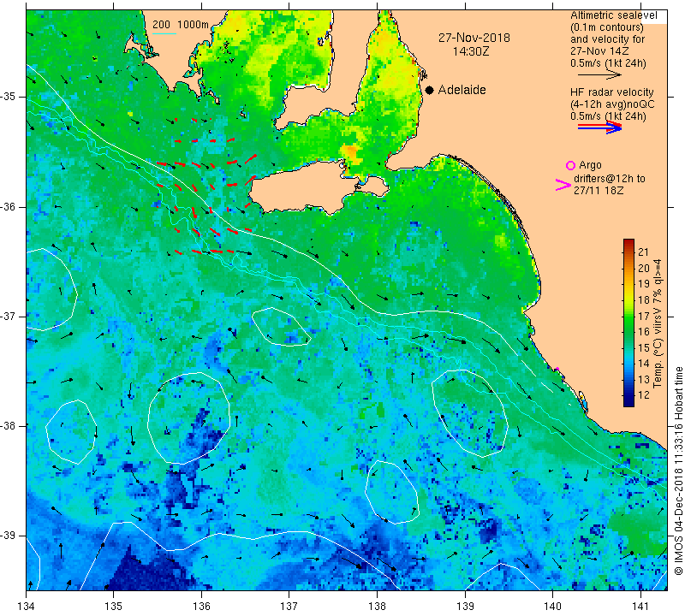Click the latitude axis label '-38'
The width and height of the screenshot is (685, 616).
(9, 425)
